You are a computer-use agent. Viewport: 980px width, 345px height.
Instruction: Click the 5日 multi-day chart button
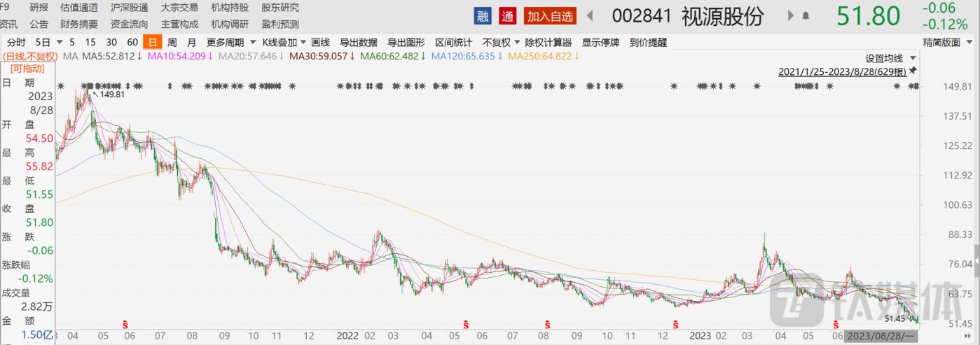pos(43,42)
